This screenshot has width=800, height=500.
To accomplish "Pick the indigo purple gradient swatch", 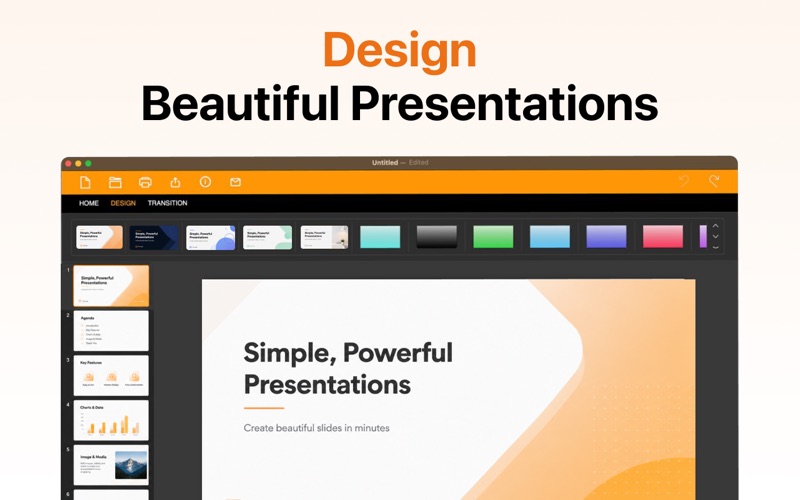I will click(606, 237).
